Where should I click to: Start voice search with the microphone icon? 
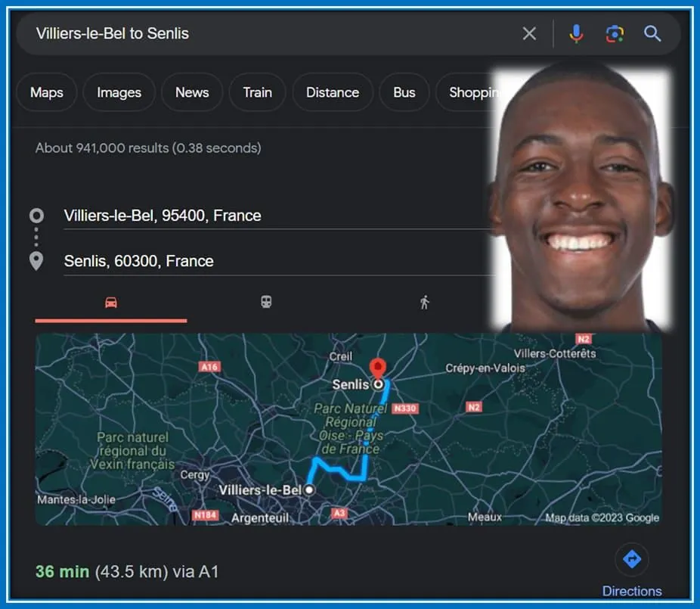click(576, 33)
